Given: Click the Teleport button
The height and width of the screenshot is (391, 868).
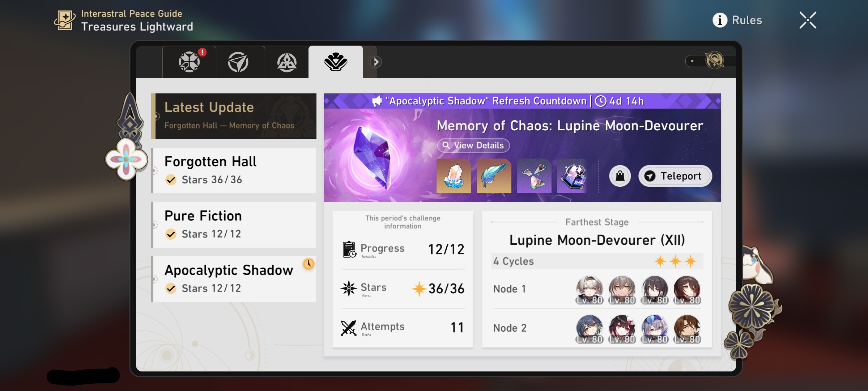Looking at the screenshot, I should [675, 176].
